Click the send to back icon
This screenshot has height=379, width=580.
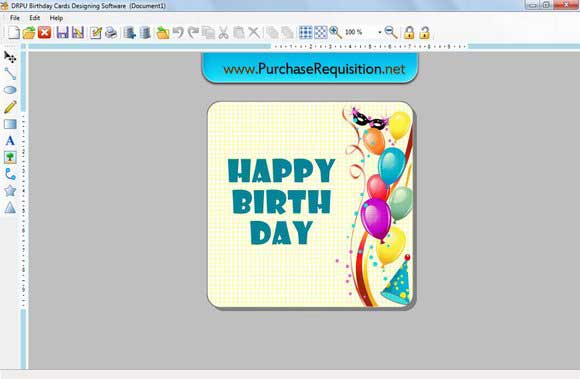click(287, 33)
